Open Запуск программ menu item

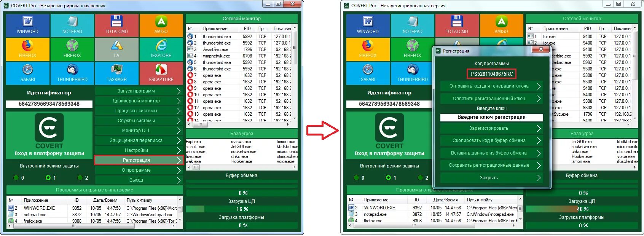(x=139, y=91)
